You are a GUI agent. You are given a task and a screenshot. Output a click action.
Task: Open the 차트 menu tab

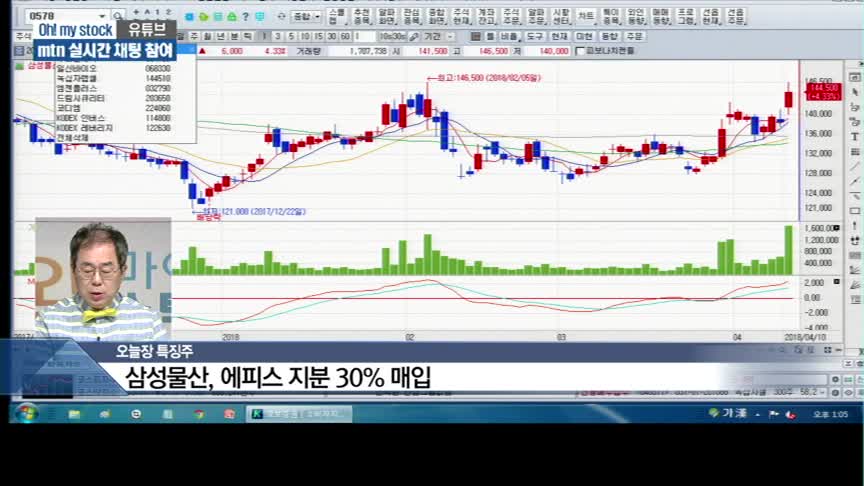click(x=586, y=16)
